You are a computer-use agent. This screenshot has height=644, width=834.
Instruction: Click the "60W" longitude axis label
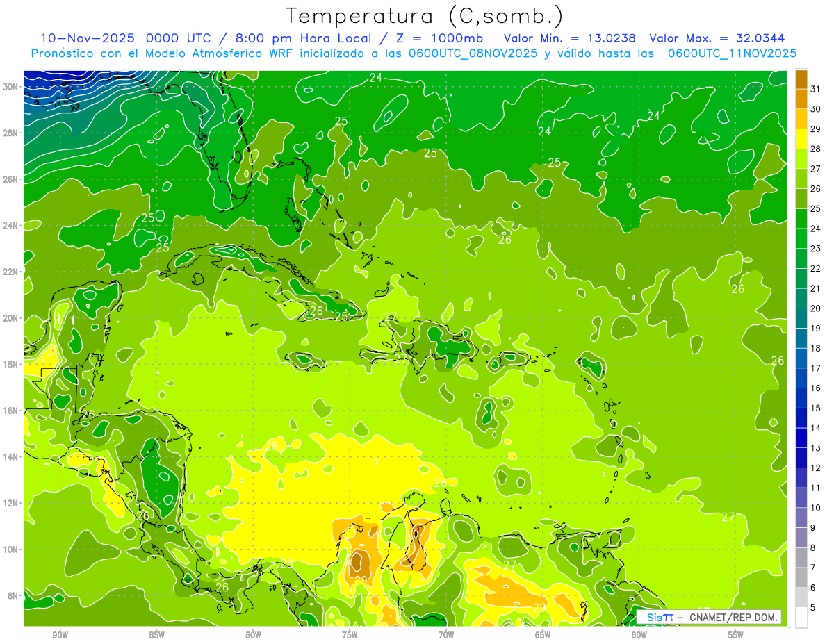[639, 635]
